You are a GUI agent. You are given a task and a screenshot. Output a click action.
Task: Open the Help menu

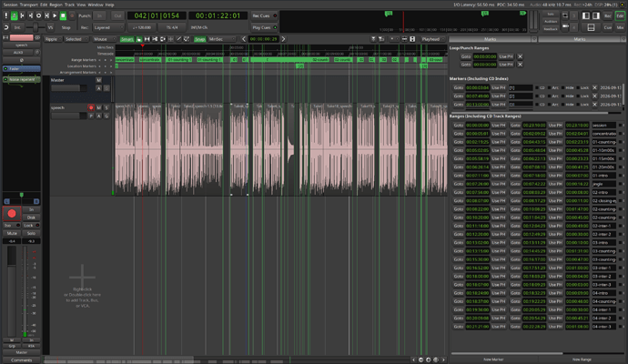click(110, 5)
